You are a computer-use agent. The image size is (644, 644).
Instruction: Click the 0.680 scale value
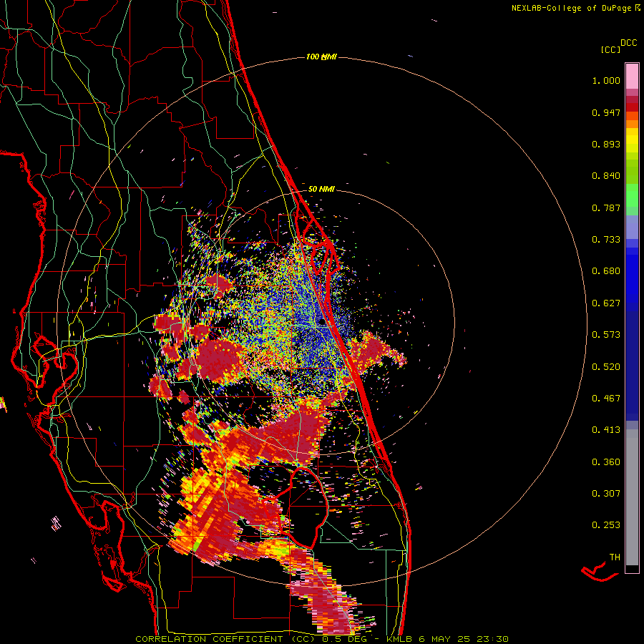[606, 271]
